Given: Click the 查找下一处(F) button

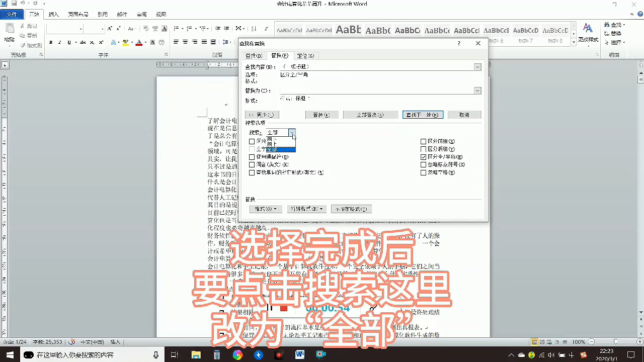Looking at the screenshot, I should tap(423, 115).
